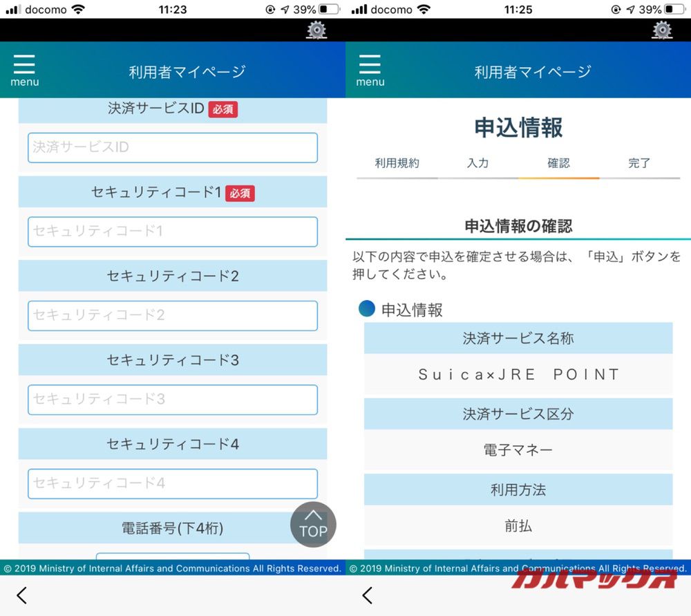Tap the settings gear above the left page header

pos(316,30)
